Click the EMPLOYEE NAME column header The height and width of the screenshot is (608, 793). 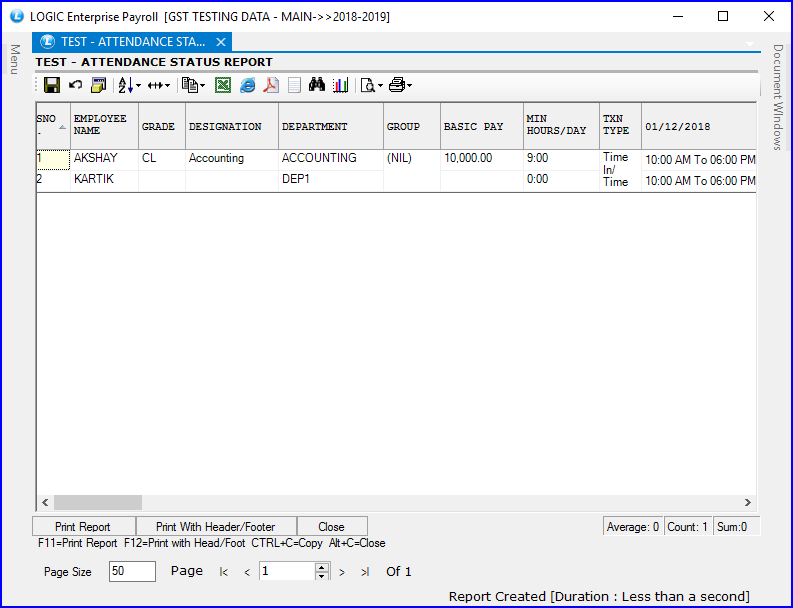104,126
